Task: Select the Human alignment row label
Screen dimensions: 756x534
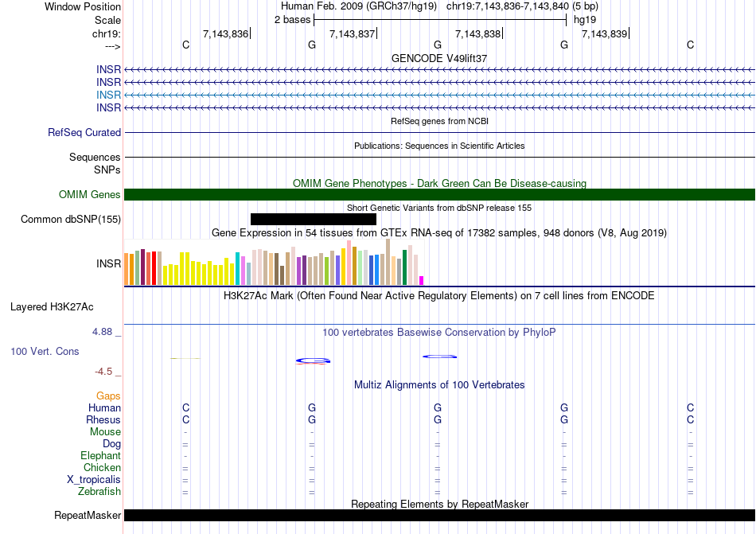Action: (x=104, y=407)
